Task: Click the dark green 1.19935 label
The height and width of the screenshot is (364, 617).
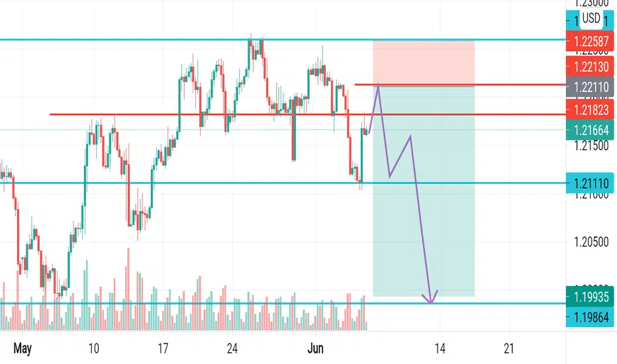Action: point(590,296)
